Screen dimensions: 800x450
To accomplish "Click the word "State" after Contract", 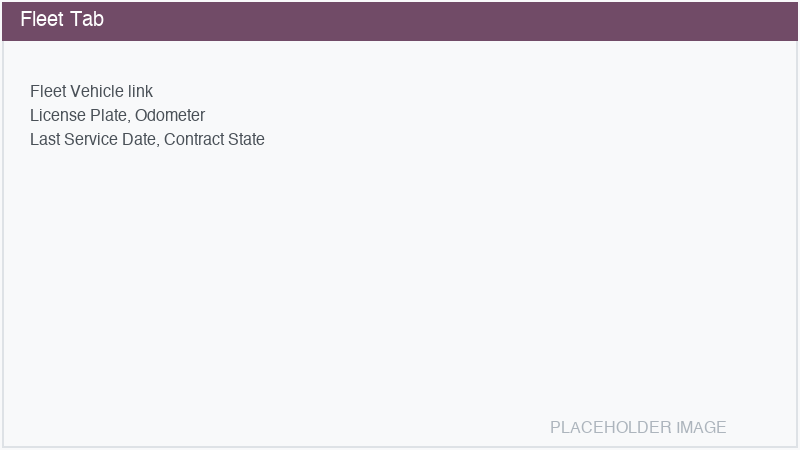I will point(246,140).
